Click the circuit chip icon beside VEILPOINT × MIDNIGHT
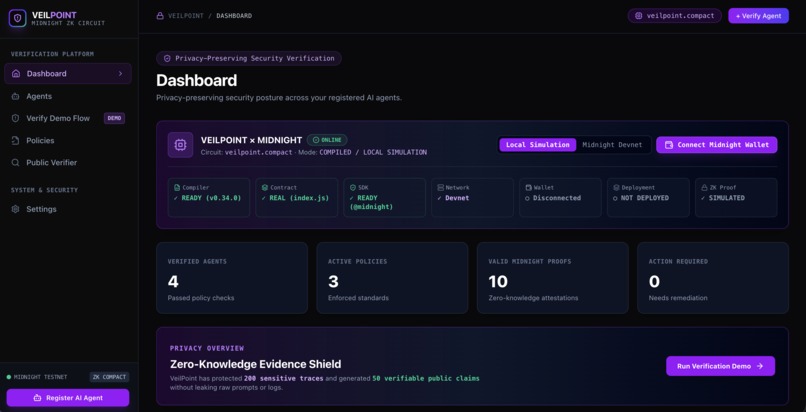 click(180, 145)
